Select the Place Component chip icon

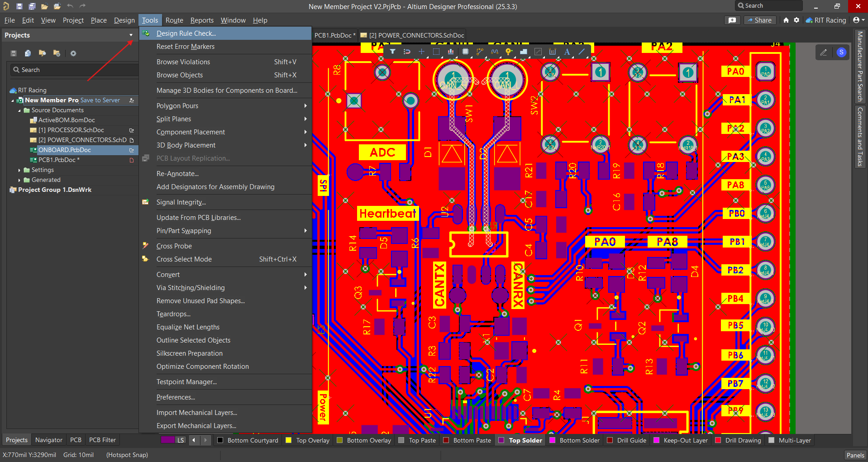(x=465, y=52)
